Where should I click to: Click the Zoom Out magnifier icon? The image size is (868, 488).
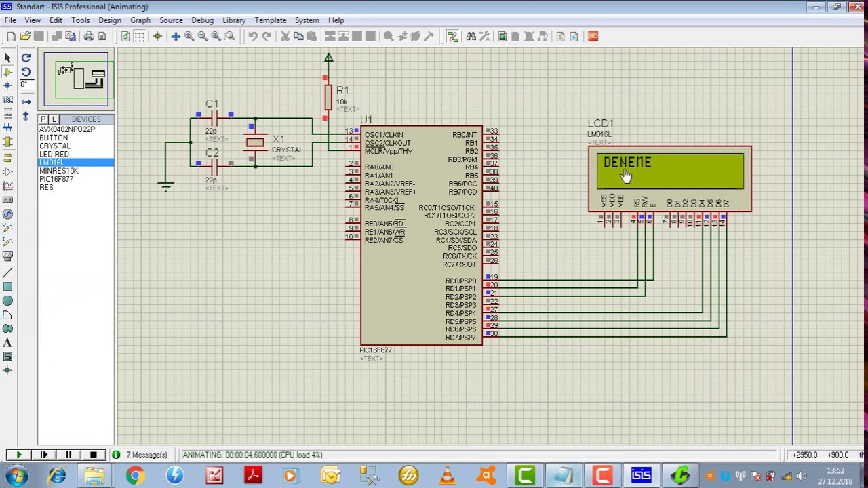point(203,37)
